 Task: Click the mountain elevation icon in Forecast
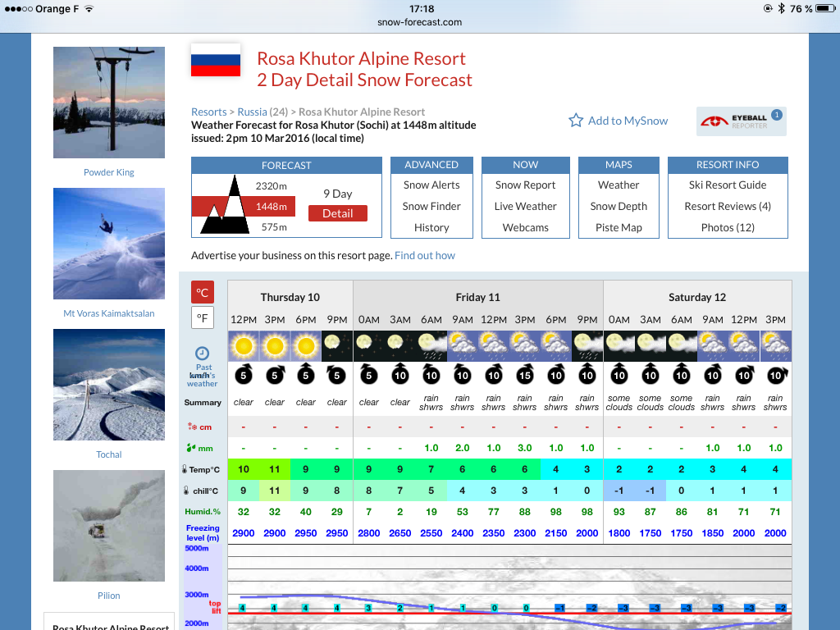(x=225, y=205)
